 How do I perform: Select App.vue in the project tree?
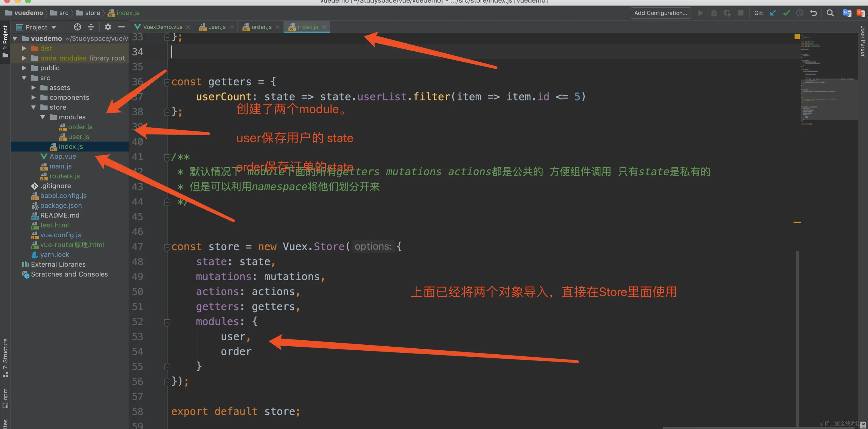click(x=63, y=156)
